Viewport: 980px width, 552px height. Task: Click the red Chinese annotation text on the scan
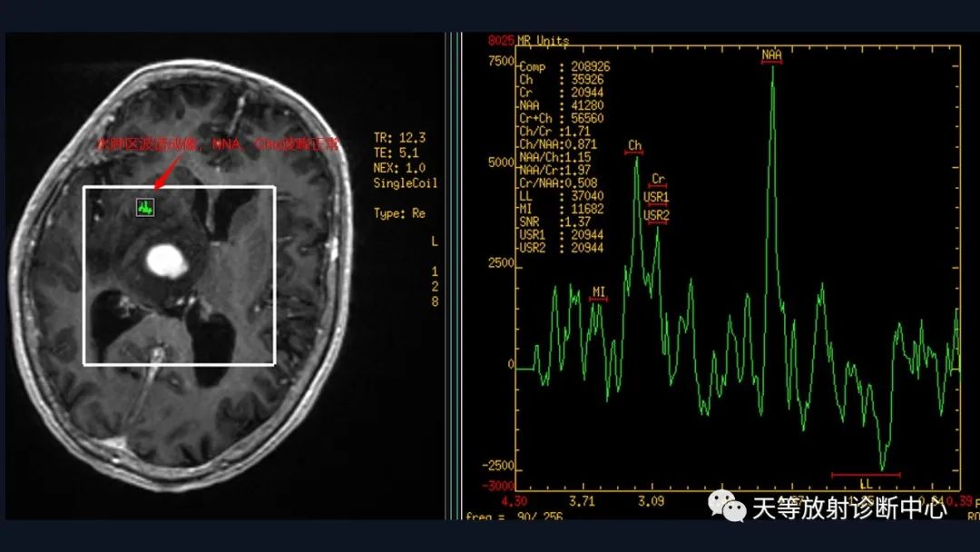[218, 144]
